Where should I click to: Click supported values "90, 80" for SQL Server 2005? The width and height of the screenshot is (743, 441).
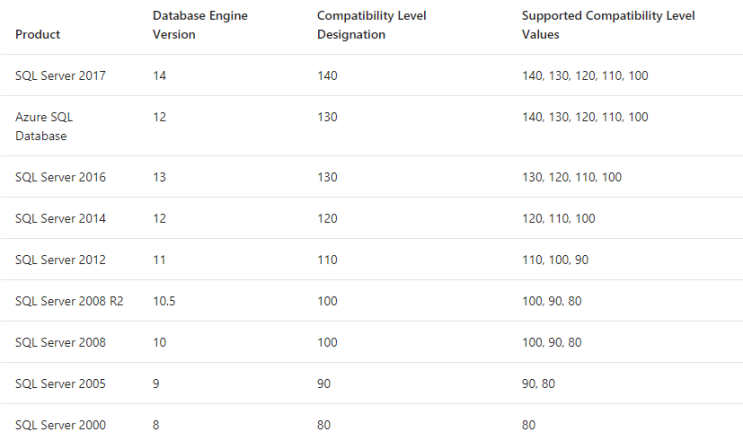(539, 383)
